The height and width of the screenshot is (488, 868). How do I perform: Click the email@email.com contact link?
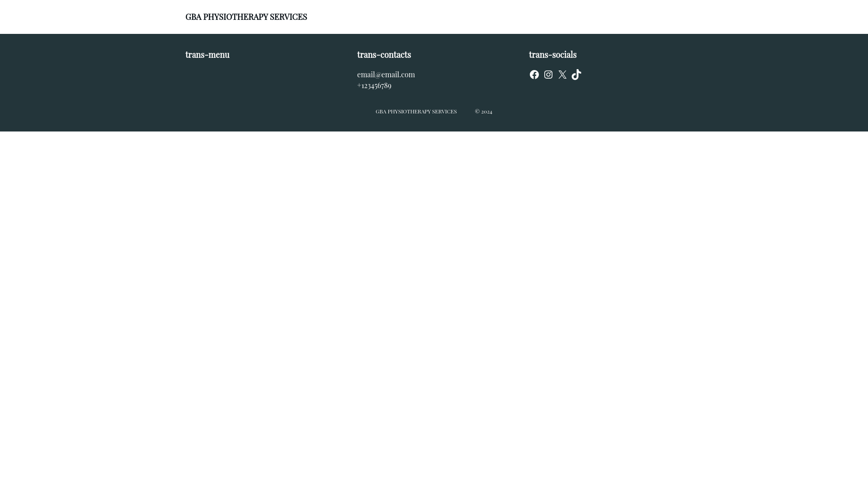[x=386, y=75]
